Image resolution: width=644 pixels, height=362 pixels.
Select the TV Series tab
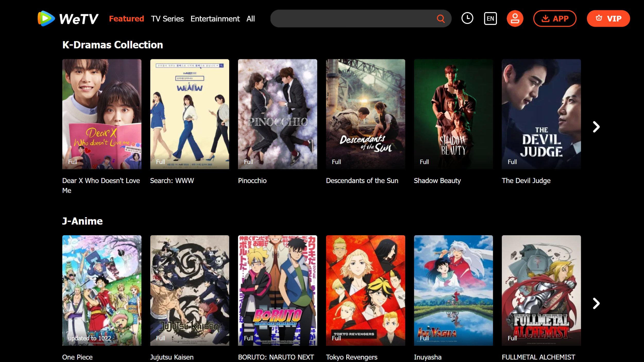tap(167, 19)
